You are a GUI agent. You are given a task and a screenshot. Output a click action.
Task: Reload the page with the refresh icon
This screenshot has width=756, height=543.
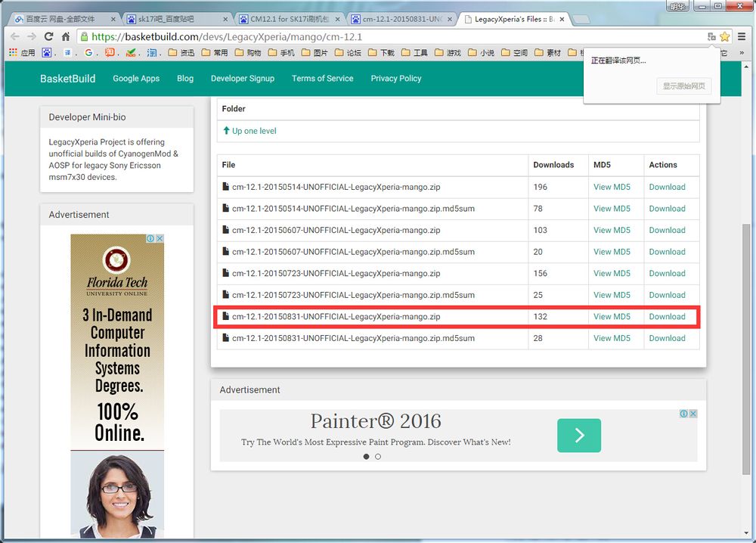48,36
